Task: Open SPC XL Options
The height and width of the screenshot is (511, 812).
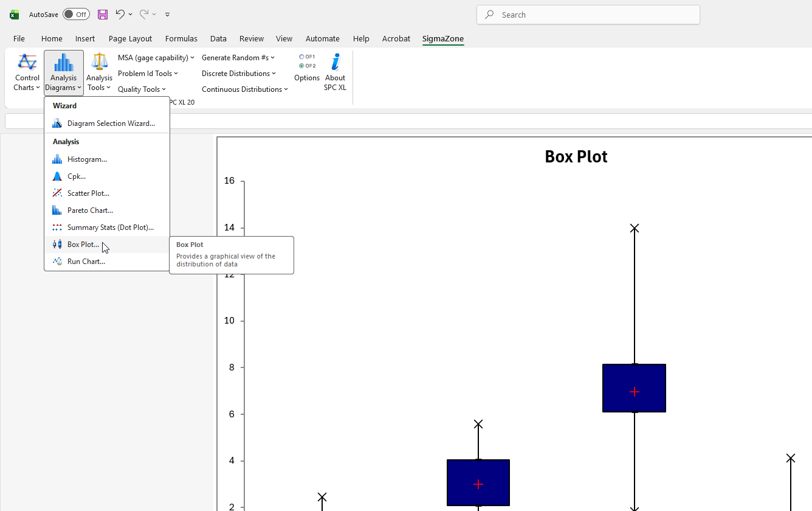Action: click(306, 78)
